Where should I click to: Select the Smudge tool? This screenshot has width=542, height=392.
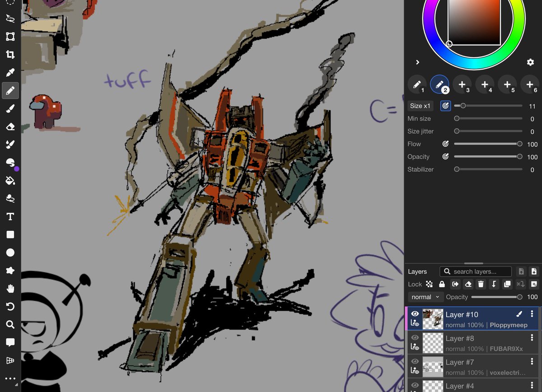[10, 198]
